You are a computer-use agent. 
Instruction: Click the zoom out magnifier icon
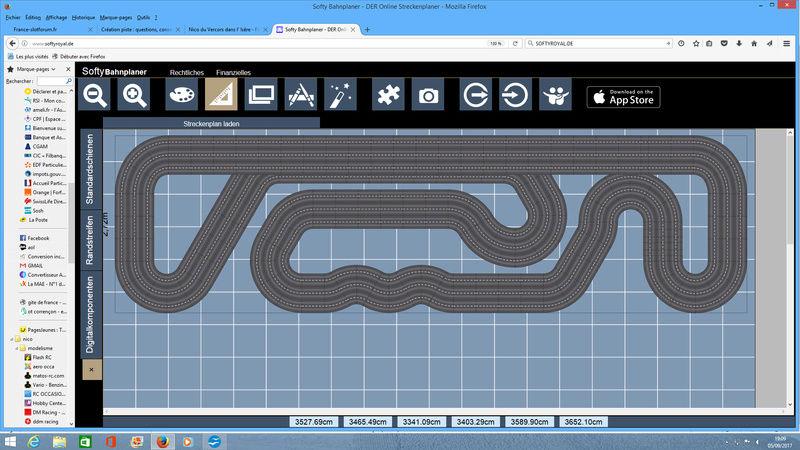tap(96, 96)
